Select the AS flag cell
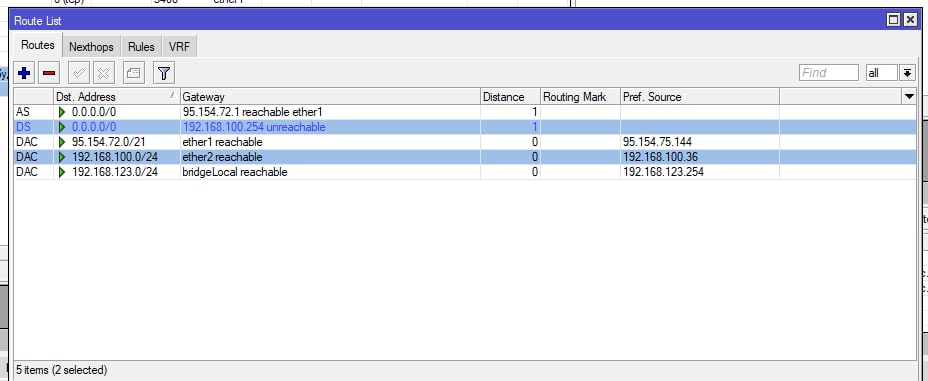The height and width of the screenshot is (381, 928). tap(33, 112)
